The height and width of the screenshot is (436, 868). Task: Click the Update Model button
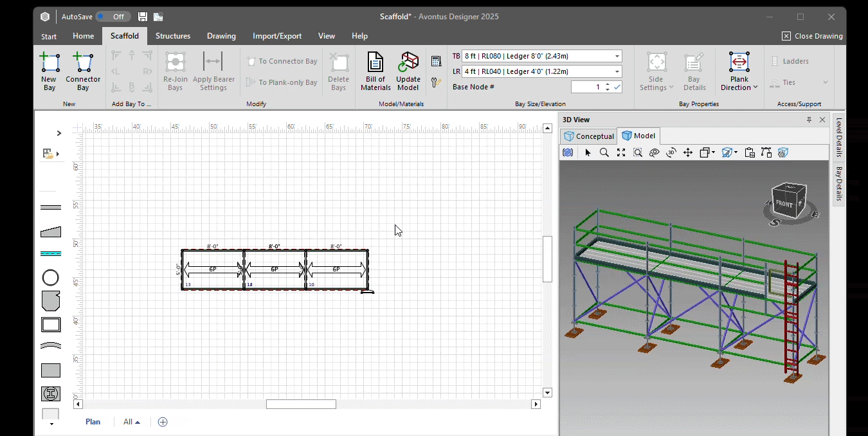click(408, 71)
